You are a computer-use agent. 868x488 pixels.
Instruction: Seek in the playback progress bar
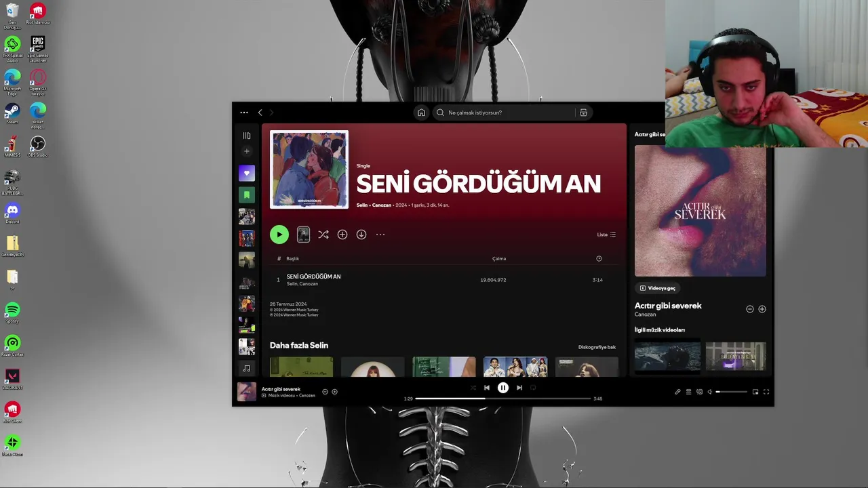[x=503, y=399]
